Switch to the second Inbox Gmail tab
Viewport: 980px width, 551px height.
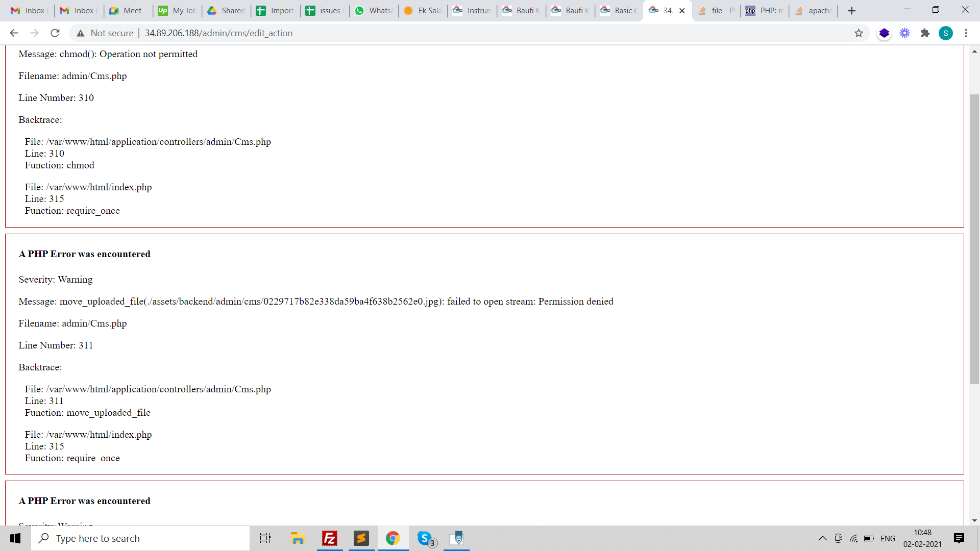(x=79, y=11)
